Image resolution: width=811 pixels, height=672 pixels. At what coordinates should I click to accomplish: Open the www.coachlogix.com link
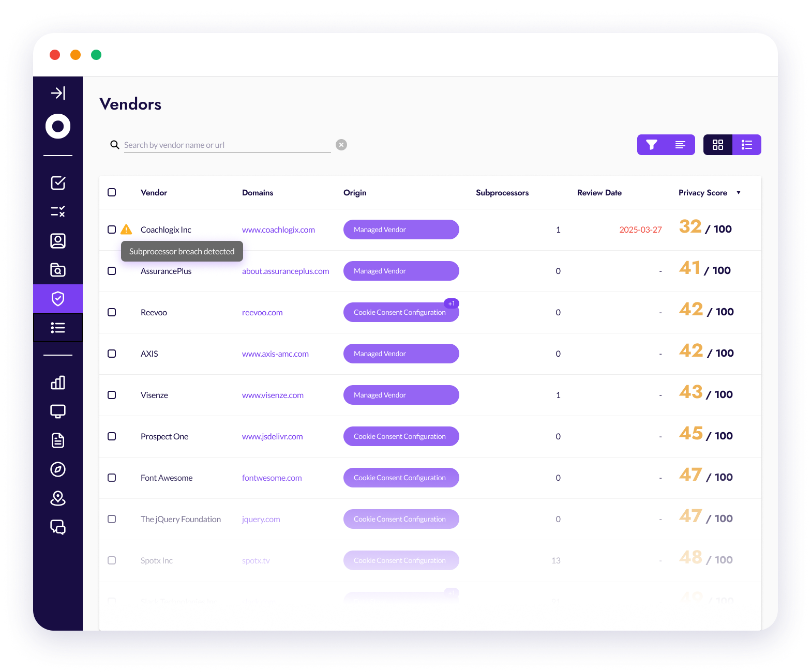coord(278,230)
